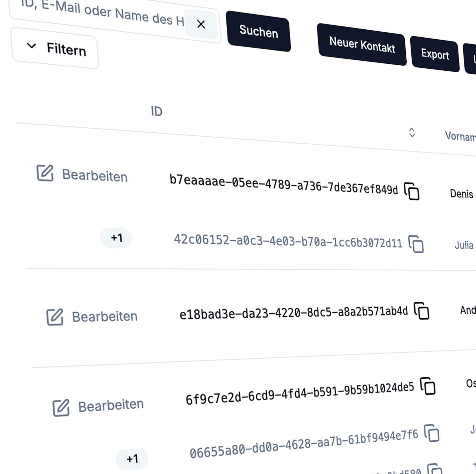Expand +1 badge next to 06655a80
The height and width of the screenshot is (474, 476).
(x=132, y=458)
